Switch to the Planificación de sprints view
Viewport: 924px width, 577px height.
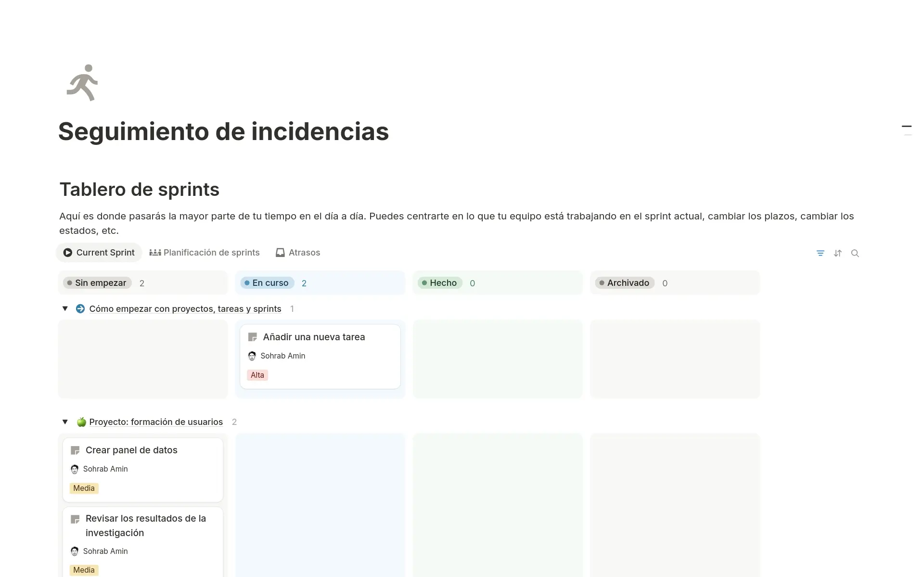[211, 252]
